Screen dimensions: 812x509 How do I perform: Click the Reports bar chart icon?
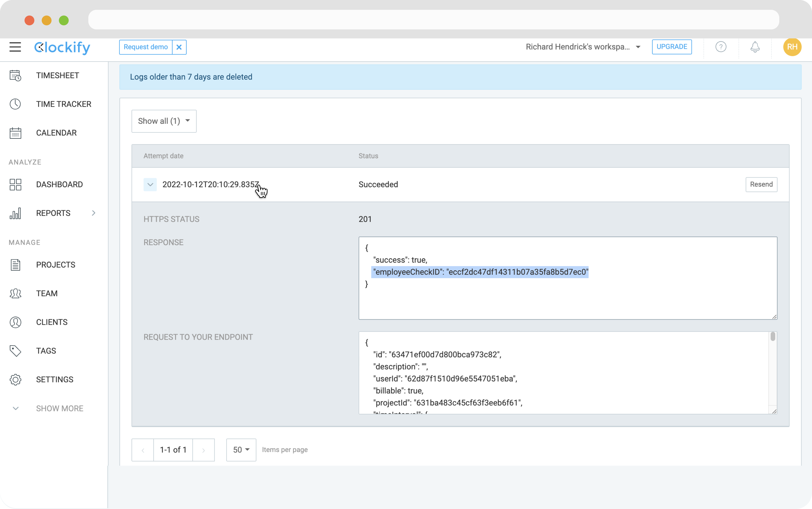[16, 213]
